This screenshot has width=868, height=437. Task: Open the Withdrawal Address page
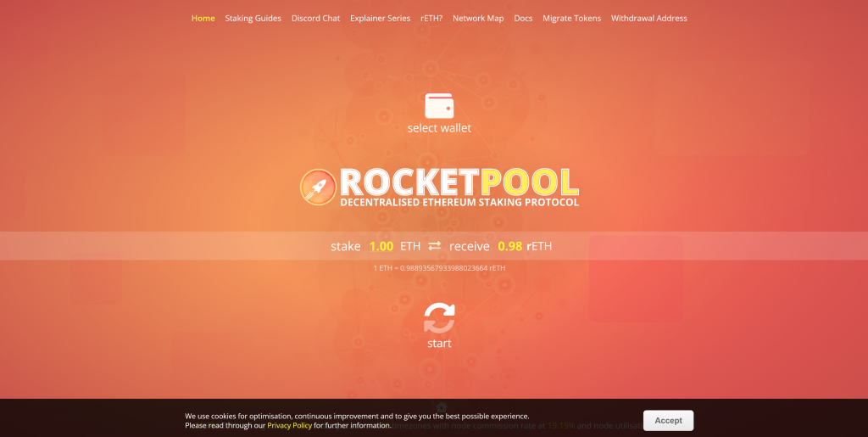click(x=648, y=19)
